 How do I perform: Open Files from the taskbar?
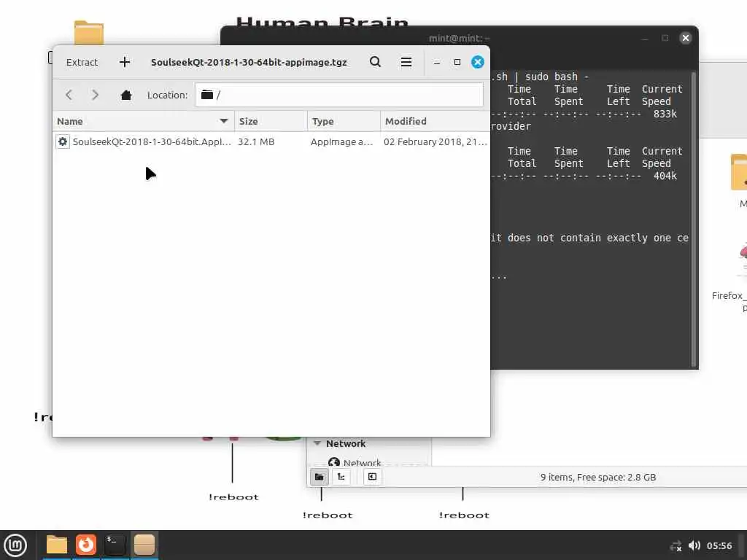pos(57,545)
